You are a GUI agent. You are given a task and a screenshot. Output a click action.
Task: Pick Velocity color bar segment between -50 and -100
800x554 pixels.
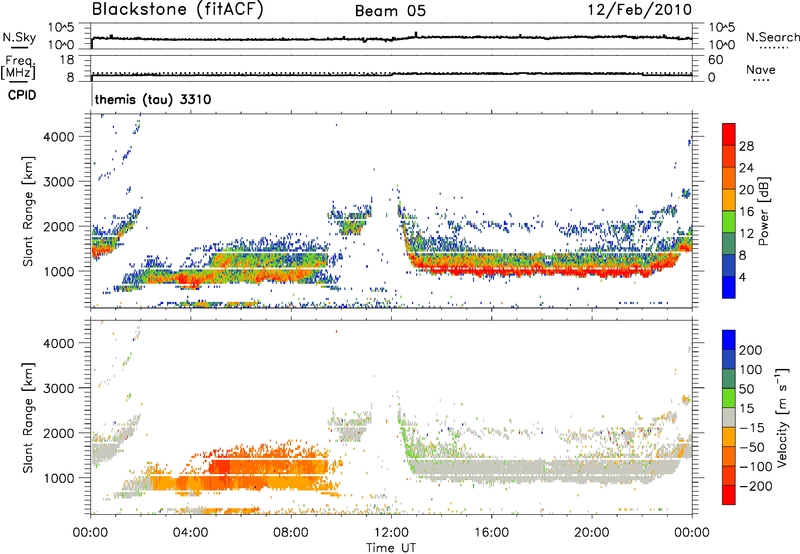pyautogui.click(x=729, y=456)
